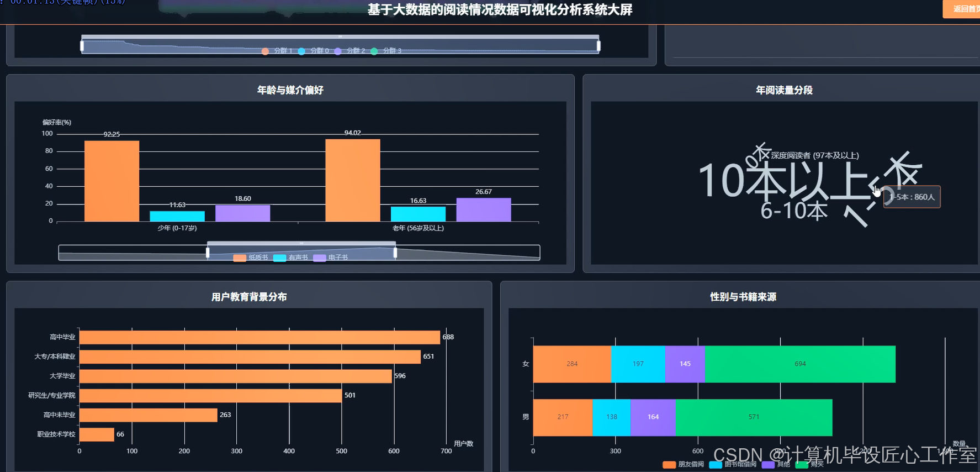Click right handle of age chart zoom slider
This screenshot has width=980, height=472.
coord(395,253)
